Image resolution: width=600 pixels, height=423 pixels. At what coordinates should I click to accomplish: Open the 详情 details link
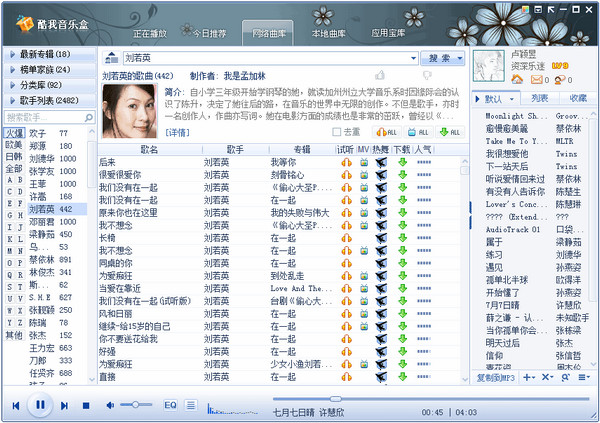(178, 132)
